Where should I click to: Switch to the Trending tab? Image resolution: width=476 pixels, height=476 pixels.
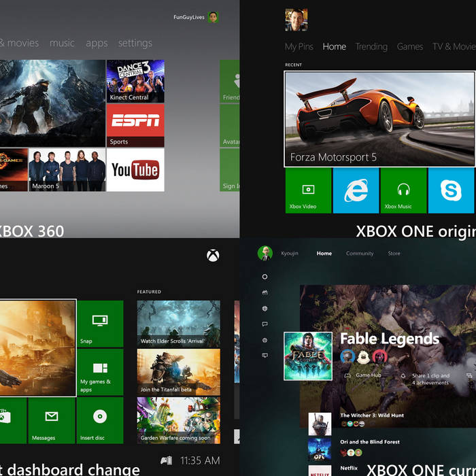pos(371,47)
